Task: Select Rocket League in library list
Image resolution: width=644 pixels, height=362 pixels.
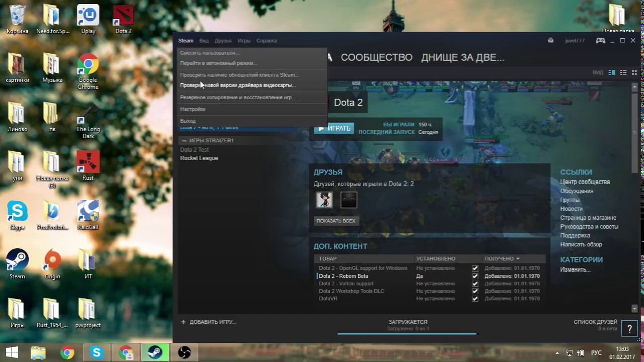Action: (x=199, y=158)
